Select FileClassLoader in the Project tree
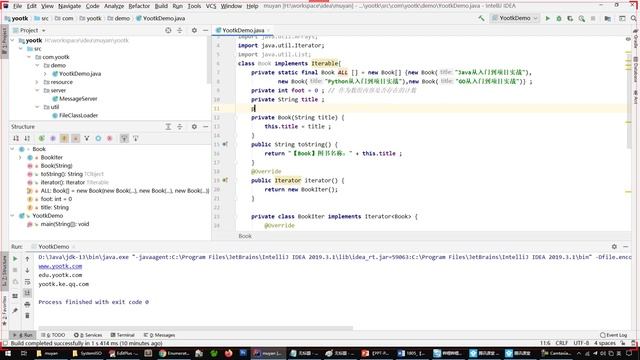 78,116
